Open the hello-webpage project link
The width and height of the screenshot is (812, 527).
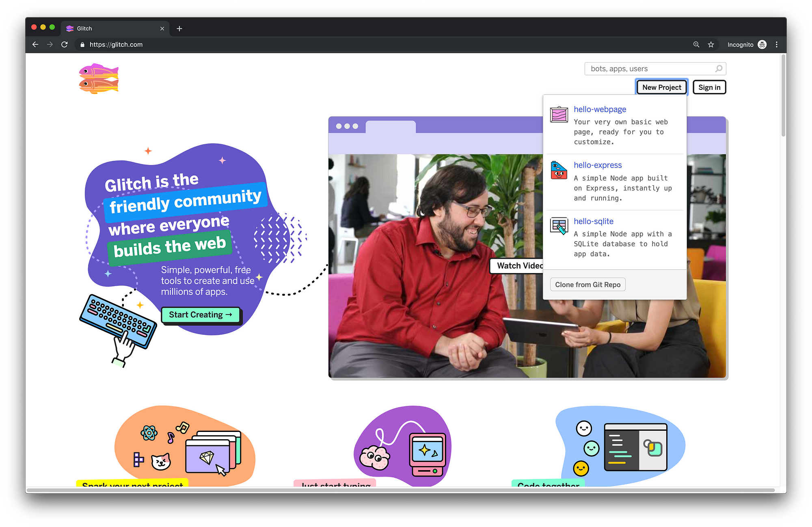click(600, 109)
